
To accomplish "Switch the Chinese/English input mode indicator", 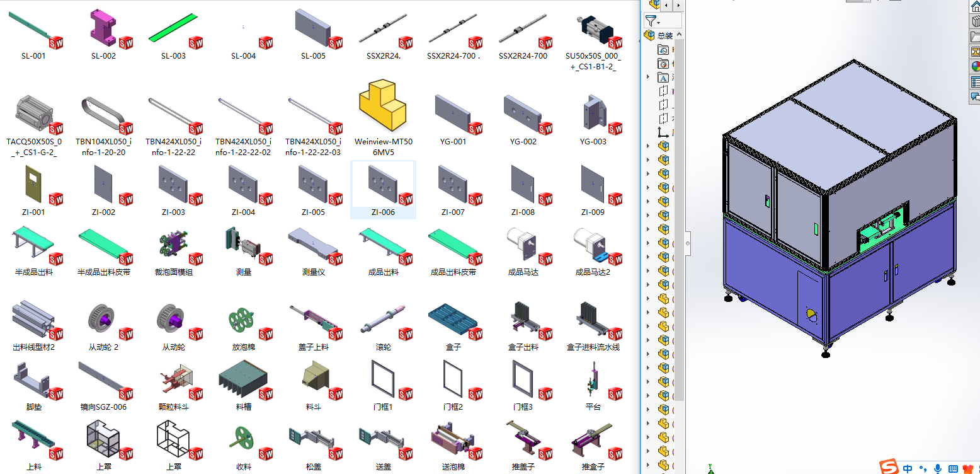I will click(x=908, y=468).
